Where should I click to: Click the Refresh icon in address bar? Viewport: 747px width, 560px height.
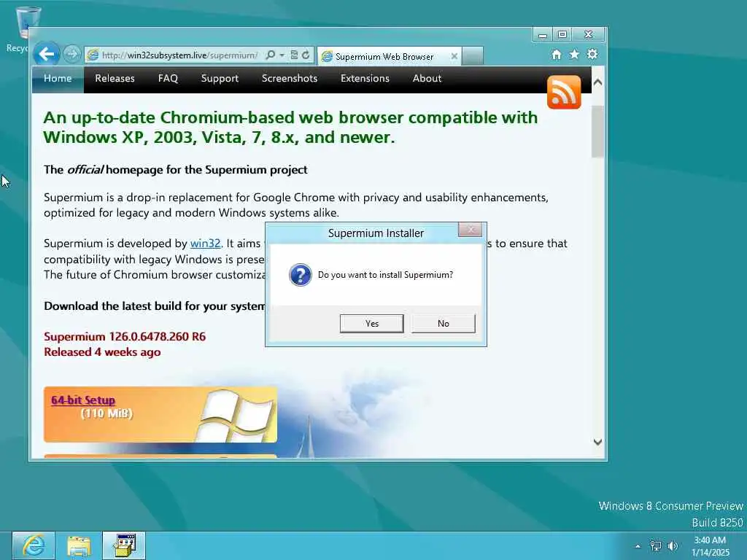306,55
